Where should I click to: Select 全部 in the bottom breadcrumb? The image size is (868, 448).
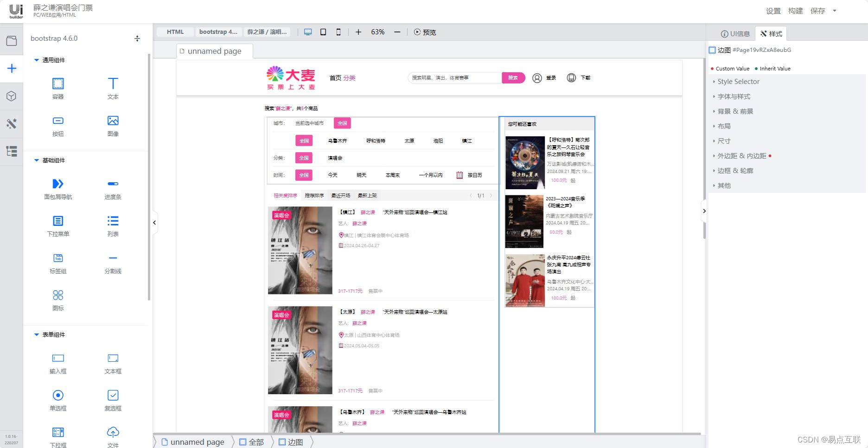tap(252, 442)
